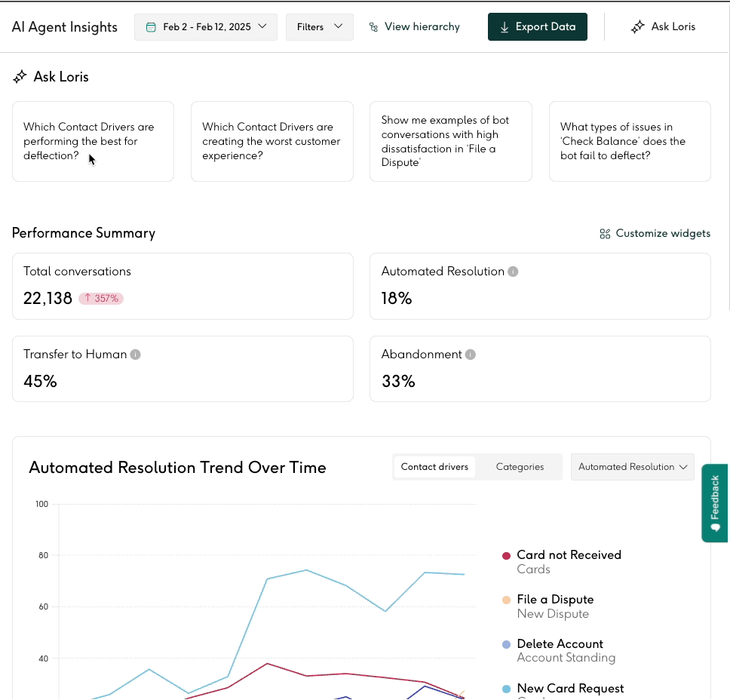Click the New Card Request blue legend dot
Screen dimensions: 730x700
(507, 689)
